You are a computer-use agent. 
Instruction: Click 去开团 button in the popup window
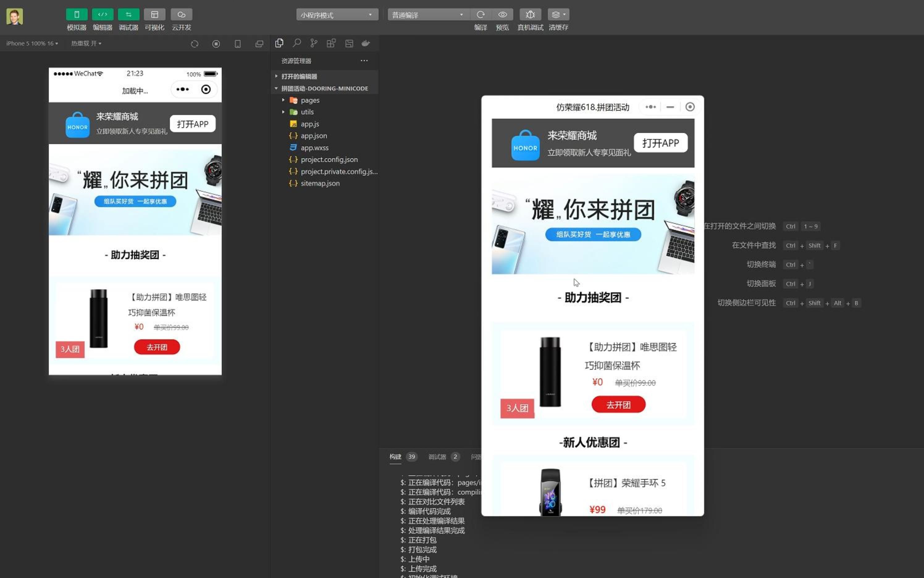coord(619,405)
